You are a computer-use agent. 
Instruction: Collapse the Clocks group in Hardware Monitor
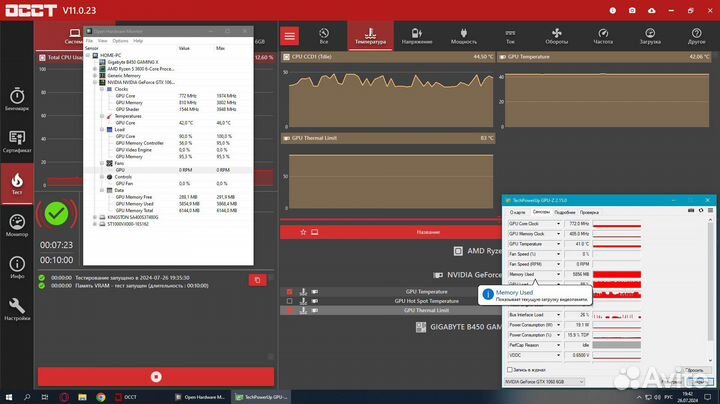pyautogui.click(x=102, y=89)
